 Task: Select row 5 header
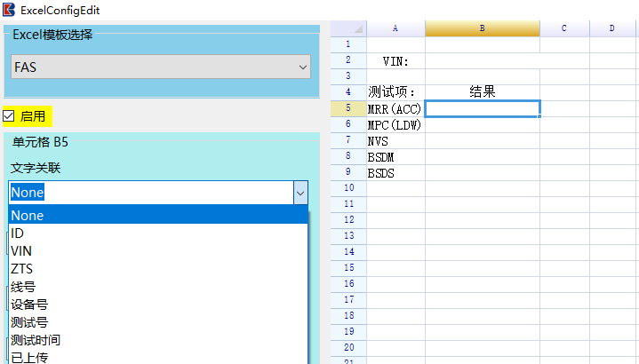pyautogui.click(x=348, y=108)
